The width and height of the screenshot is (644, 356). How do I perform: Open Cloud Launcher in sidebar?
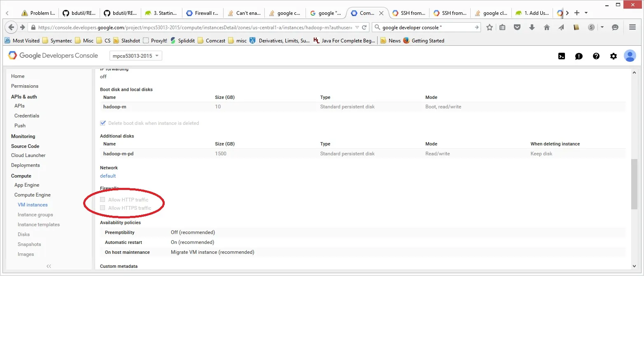click(28, 155)
